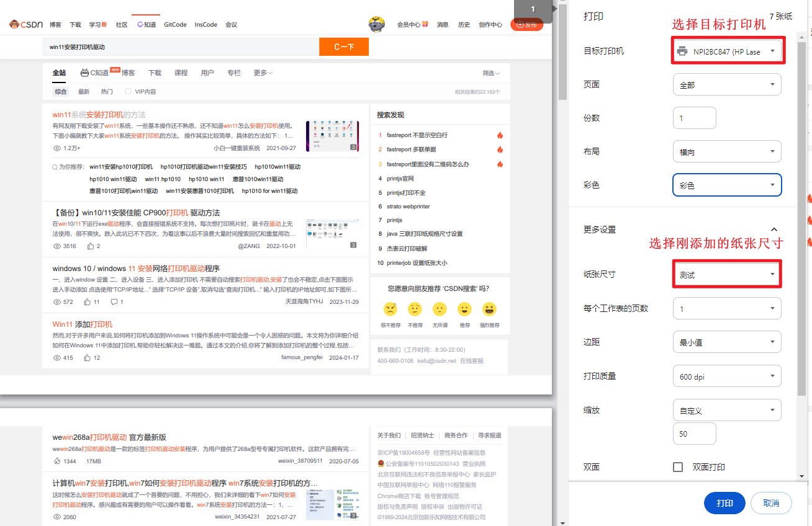Open search suggestion strato webprinter
812x526 pixels.
(x=408, y=207)
